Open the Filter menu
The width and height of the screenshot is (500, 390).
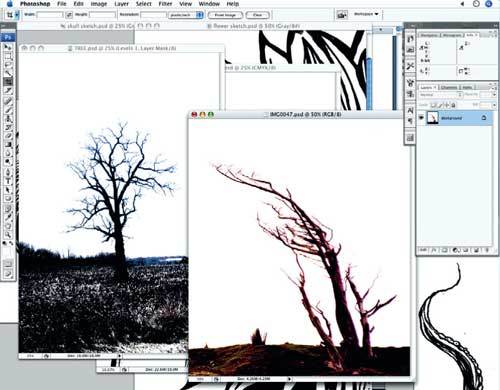(x=165, y=4)
